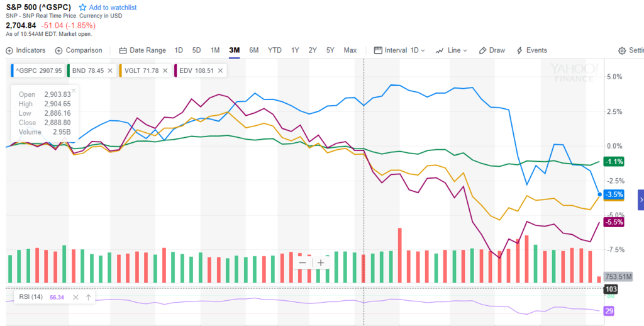This screenshot has height=326, width=644.
Task: Click the -3.5% GSPC value tag
Action: pos(614,194)
